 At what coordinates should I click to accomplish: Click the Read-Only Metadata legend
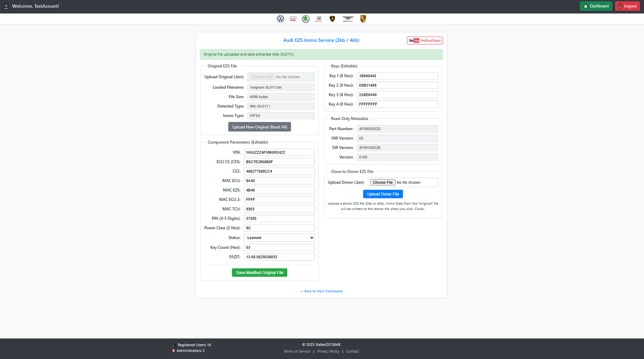349,119
